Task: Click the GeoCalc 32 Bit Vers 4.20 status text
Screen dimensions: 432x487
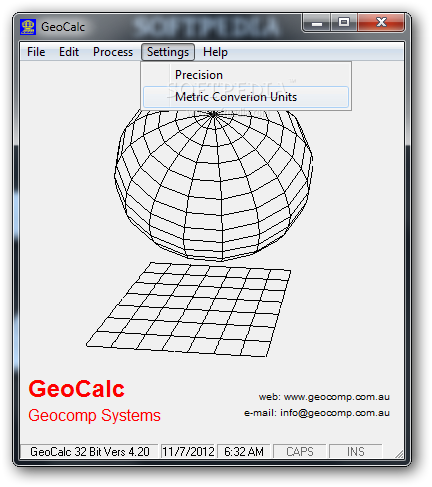Action: pos(90,452)
